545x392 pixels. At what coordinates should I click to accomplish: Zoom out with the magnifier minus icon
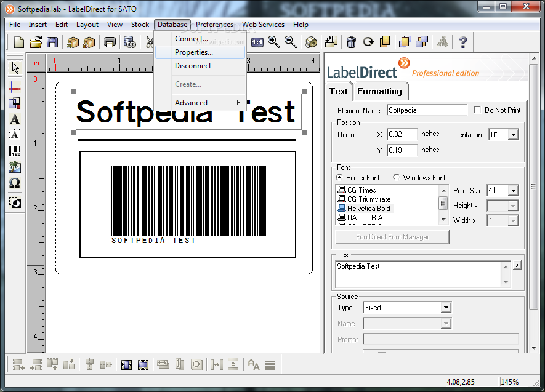(291, 42)
